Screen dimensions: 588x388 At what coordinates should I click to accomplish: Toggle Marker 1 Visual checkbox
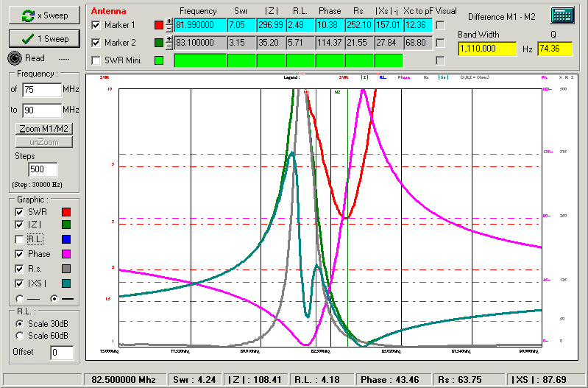pyautogui.click(x=440, y=25)
